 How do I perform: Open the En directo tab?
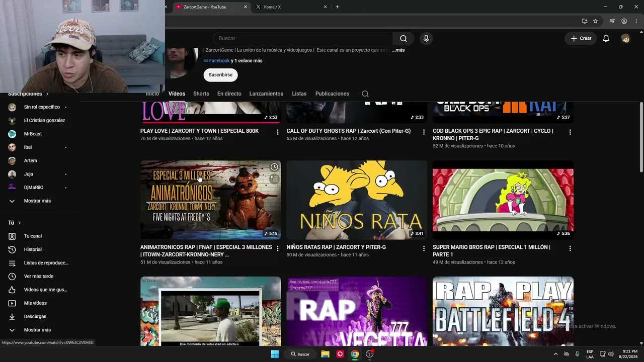229,94
